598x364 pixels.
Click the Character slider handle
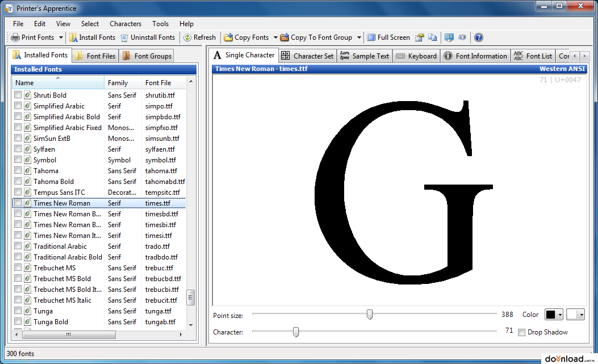[295, 332]
